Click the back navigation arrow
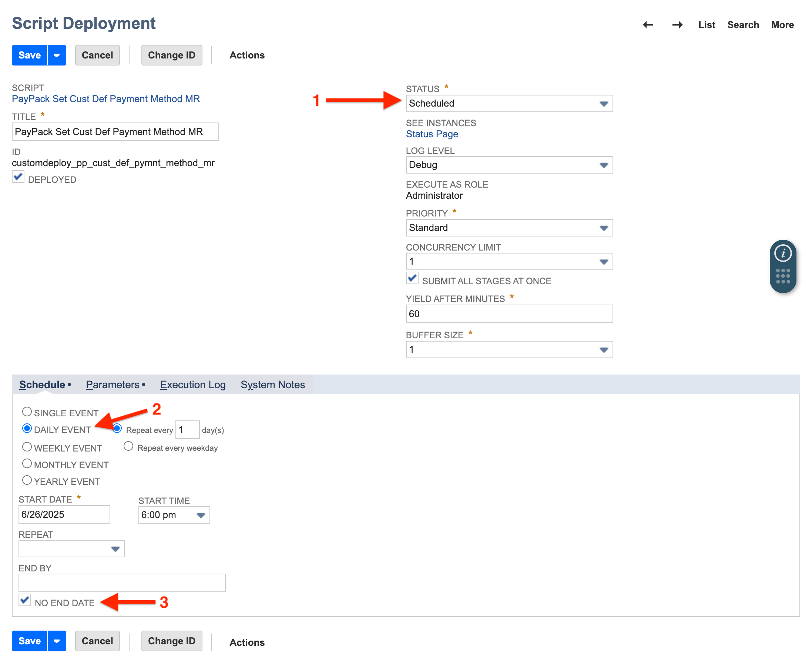 [648, 25]
